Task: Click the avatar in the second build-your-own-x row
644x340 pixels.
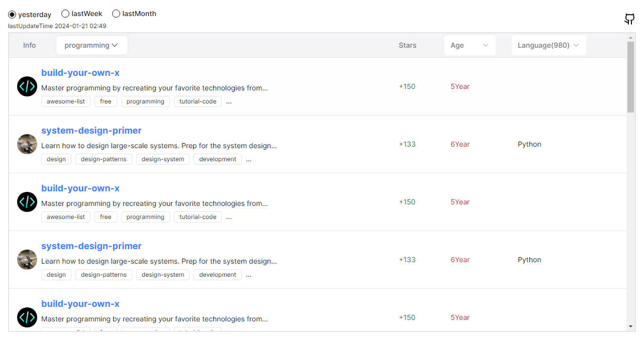Action: 27,202
